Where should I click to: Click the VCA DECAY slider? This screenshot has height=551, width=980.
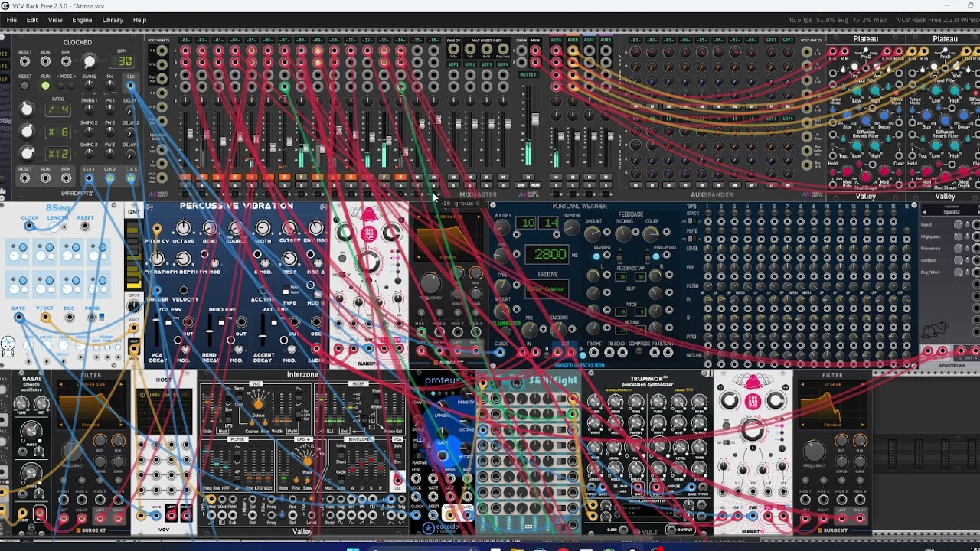point(156,330)
